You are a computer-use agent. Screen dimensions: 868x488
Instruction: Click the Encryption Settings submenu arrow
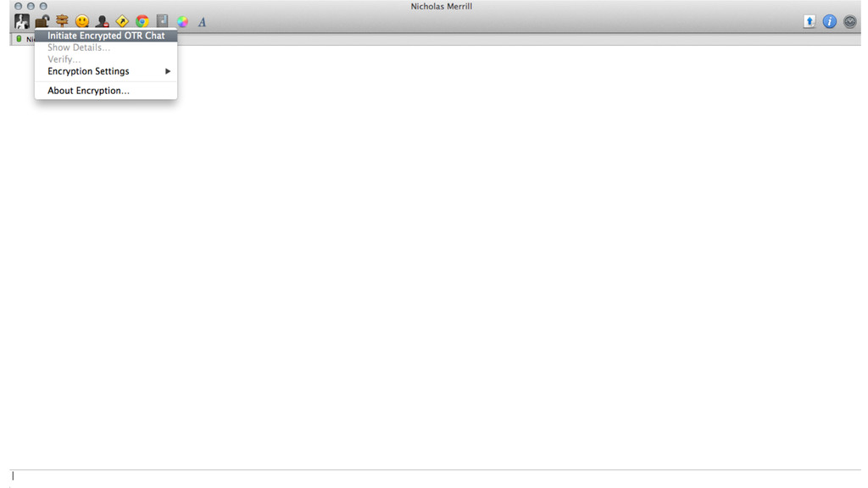[x=167, y=71]
